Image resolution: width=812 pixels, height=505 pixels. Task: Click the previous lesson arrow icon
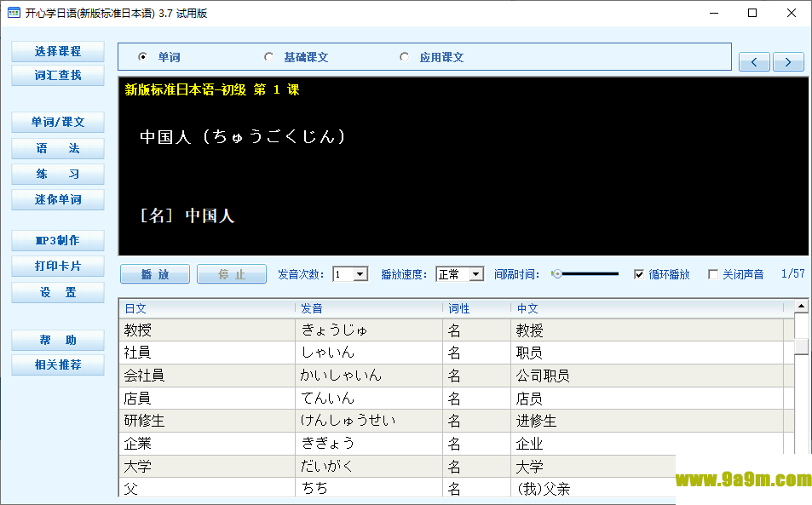click(x=753, y=61)
